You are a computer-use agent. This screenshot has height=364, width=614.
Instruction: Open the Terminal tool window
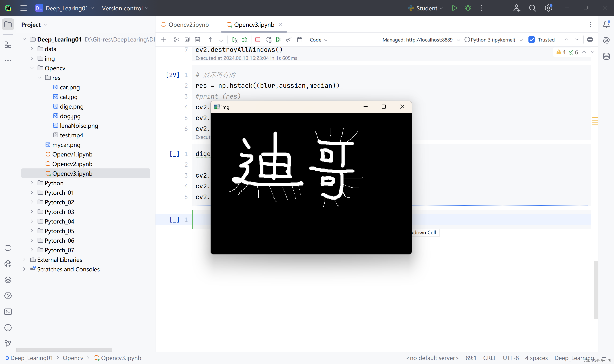point(8,312)
